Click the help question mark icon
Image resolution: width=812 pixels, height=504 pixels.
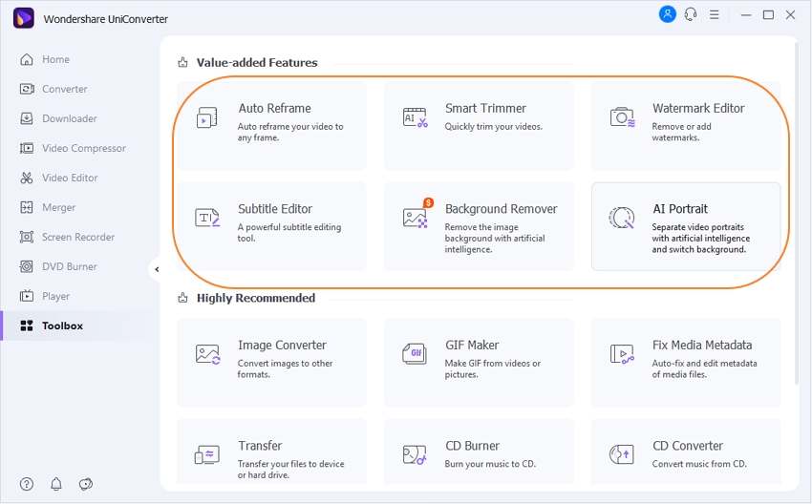click(x=27, y=484)
